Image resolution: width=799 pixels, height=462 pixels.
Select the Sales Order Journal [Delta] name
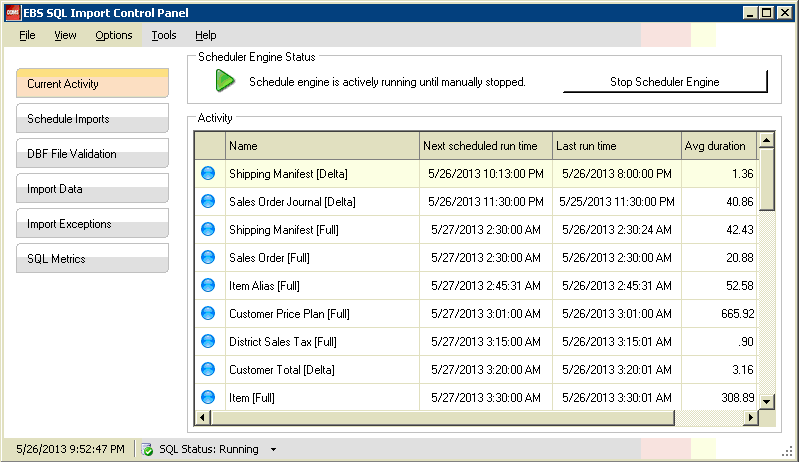292,202
